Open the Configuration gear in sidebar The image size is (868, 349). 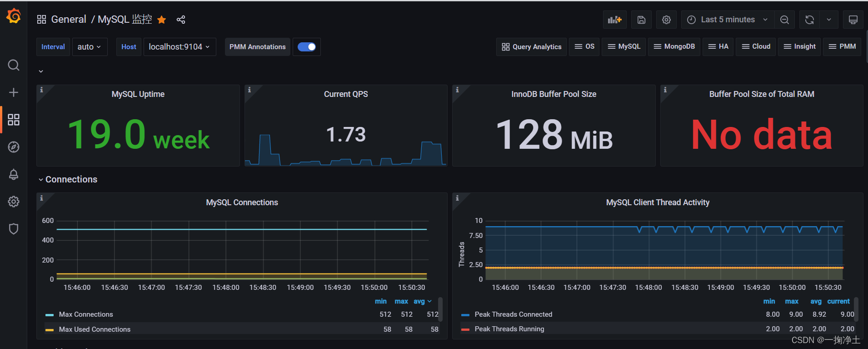14,202
